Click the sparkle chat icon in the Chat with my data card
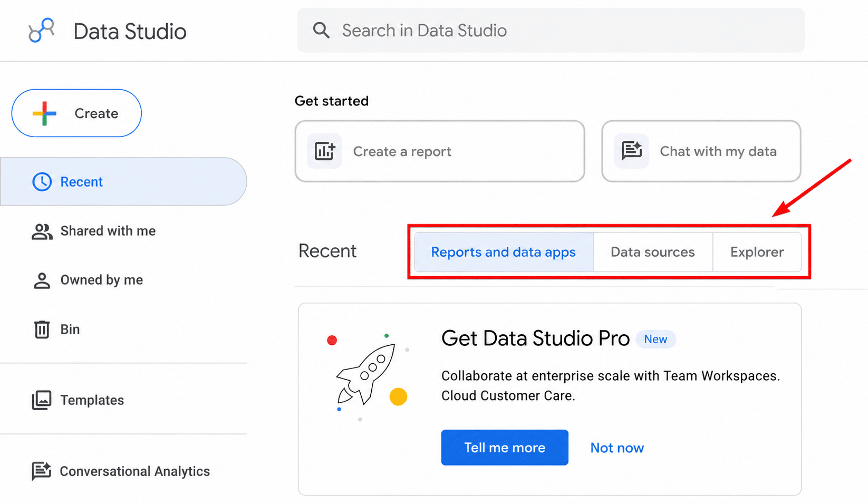The height and width of the screenshot is (504, 868). coord(631,151)
